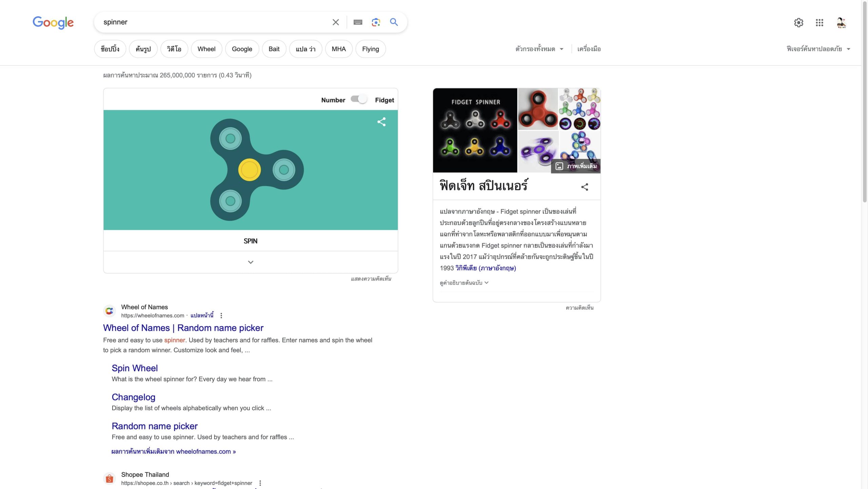The height and width of the screenshot is (489, 868).
Task: Open the ตัวกรองทั้งหมด filters dropdown
Action: [539, 49]
